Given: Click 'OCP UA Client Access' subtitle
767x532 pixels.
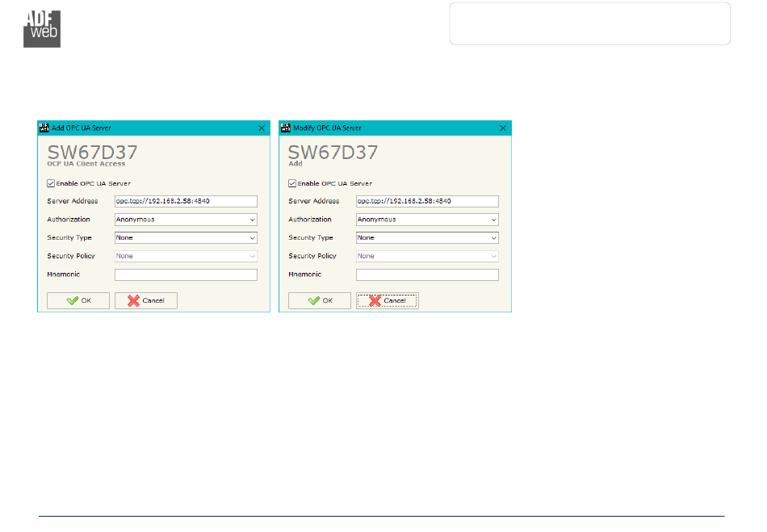Looking at the screenshot, I should point(86,164).
